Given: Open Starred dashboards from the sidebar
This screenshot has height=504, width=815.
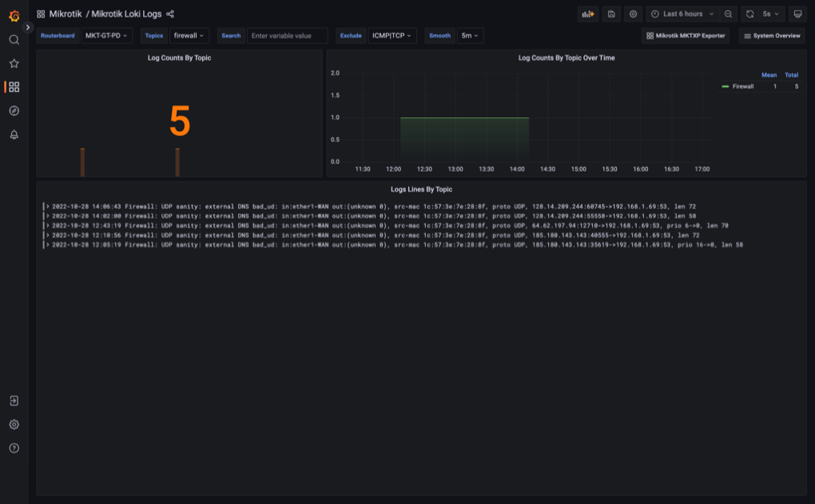Looking at the screenshot, I should (14, 63).
